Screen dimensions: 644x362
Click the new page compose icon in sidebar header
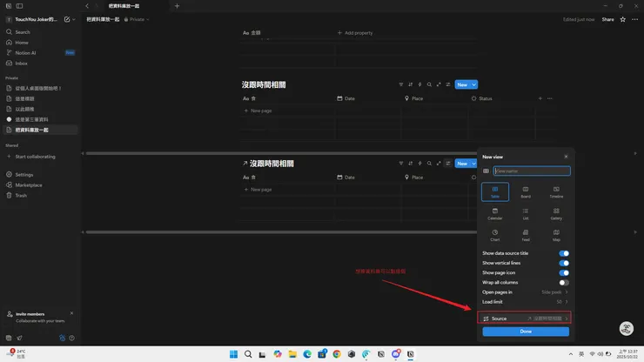click(x=67, y=19)
